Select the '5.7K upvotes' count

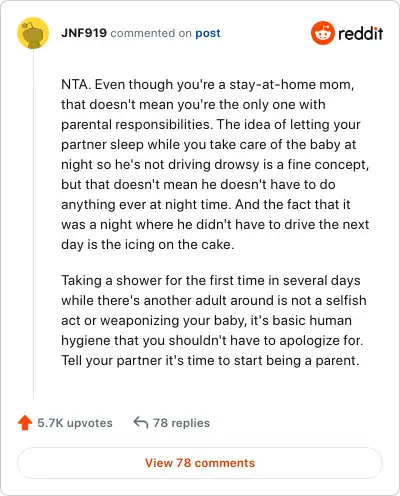click(75, 423)
